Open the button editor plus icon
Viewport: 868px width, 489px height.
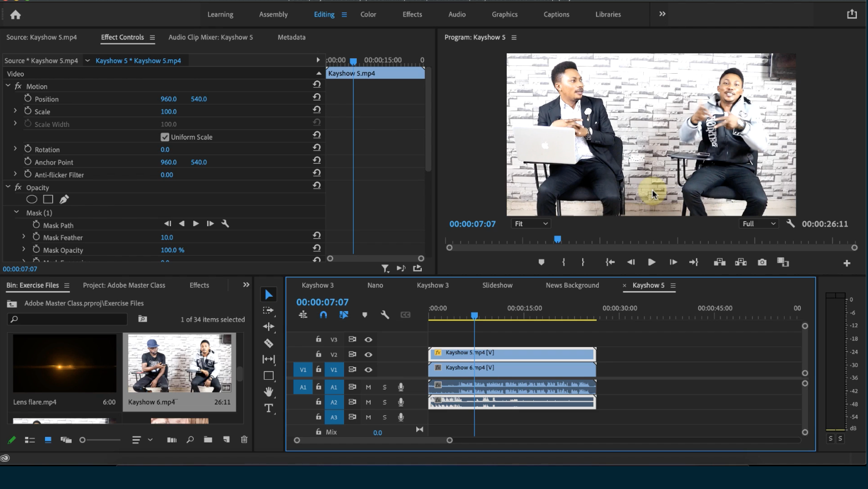[x=847, y=263]
